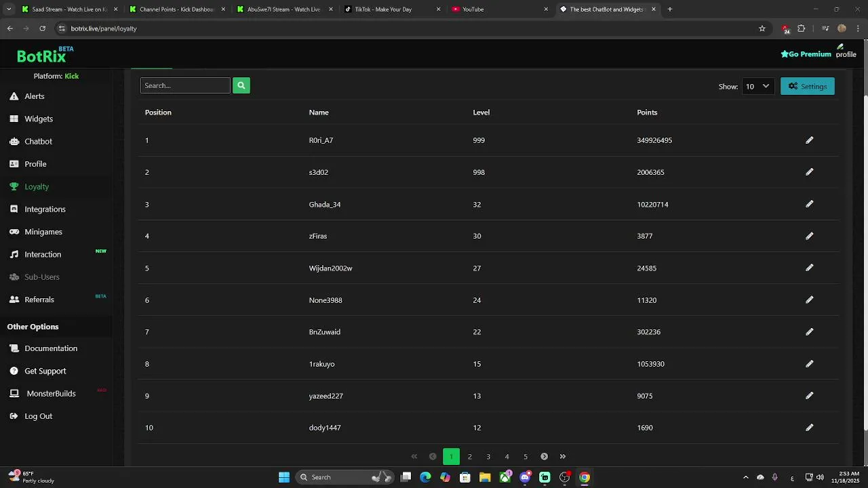Open Get Support link
This screenshot has height=488, width=868.
click(45, 371)
